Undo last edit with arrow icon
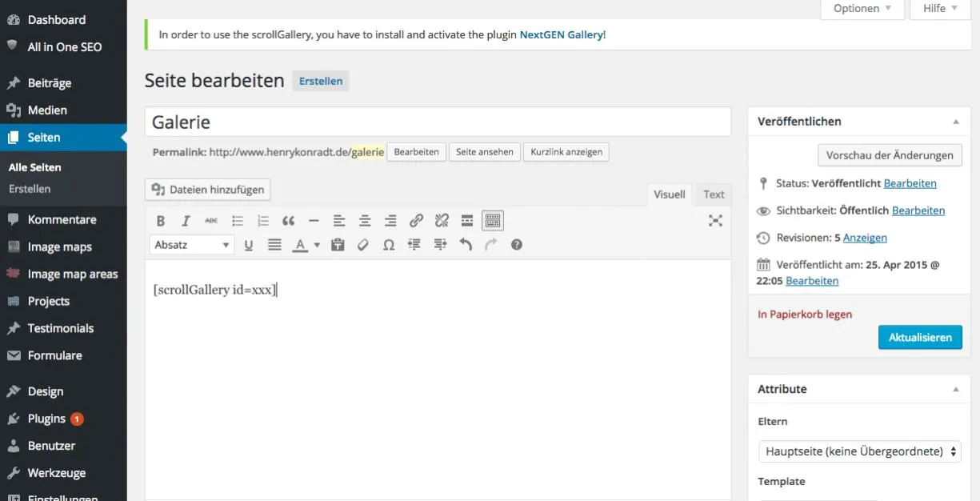Screen dimensions: 980x501 click(x=466, y=245)
